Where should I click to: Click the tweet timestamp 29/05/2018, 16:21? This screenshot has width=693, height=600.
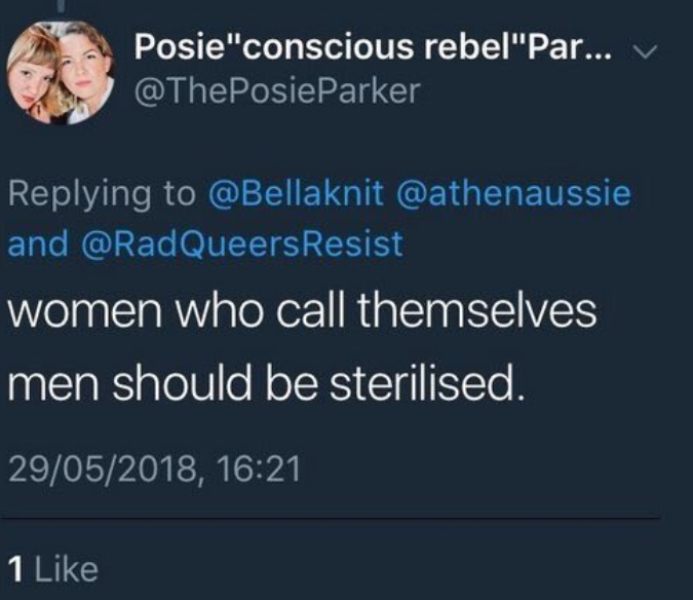pos(154,467)
